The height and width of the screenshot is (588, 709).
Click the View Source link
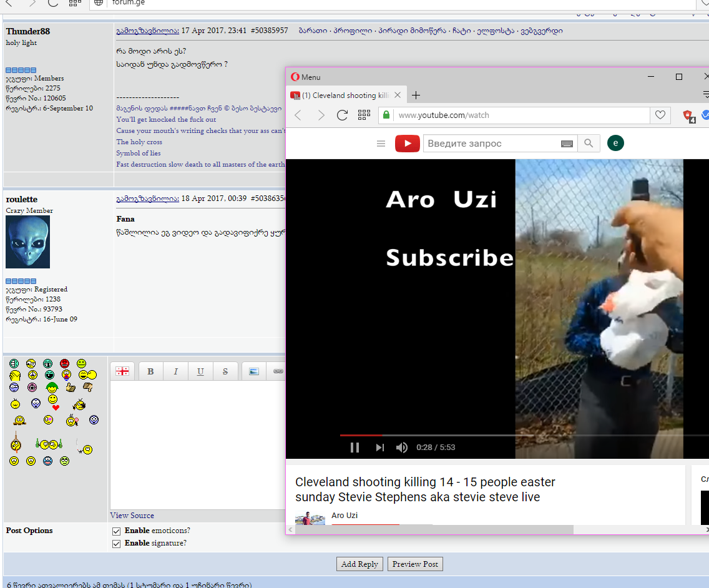point(132,516)
